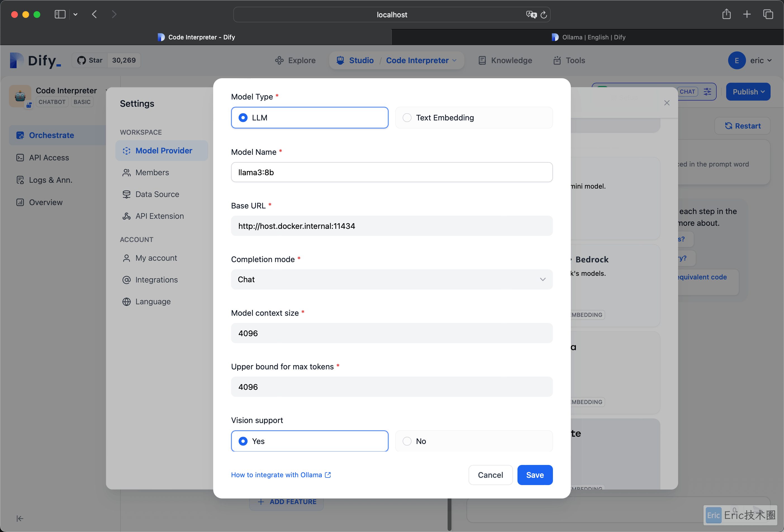This screenshot has width=784, height=532.
Task: Open the eric account menu
Action: click(x=750, y=60)
